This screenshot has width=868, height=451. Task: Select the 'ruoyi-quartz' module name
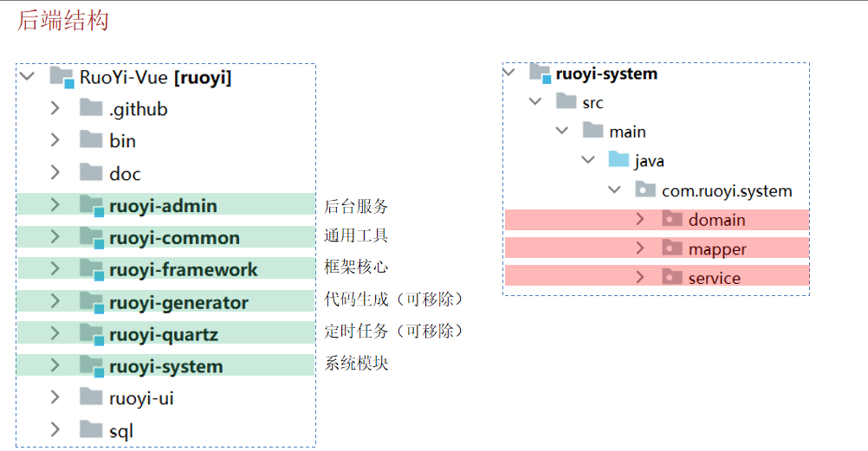164,335
